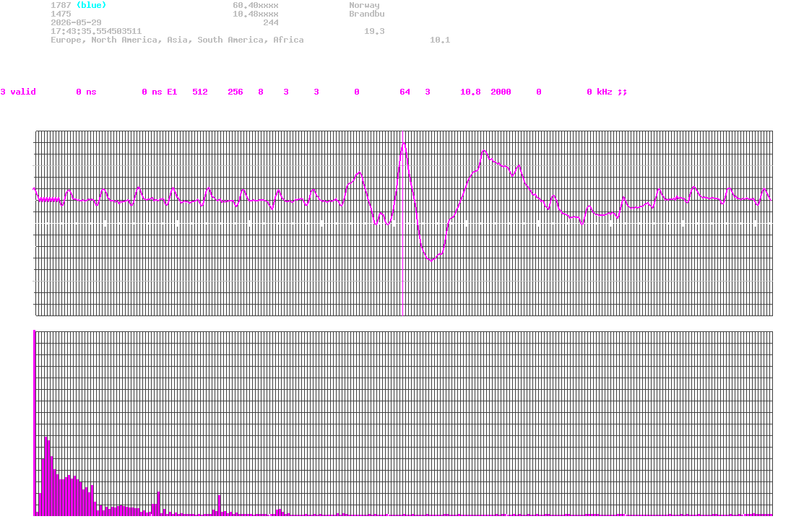
Task: Click the tallest bar in the spectrum chart
Action: tap(34, 422)
